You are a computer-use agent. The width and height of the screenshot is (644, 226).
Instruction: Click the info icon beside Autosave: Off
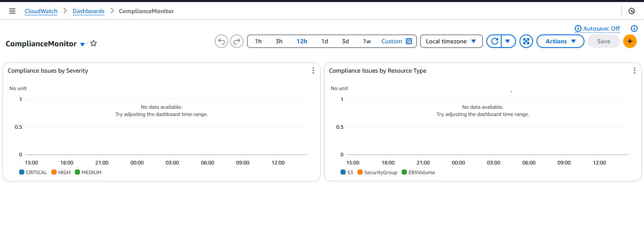click(x=578, y=28)
